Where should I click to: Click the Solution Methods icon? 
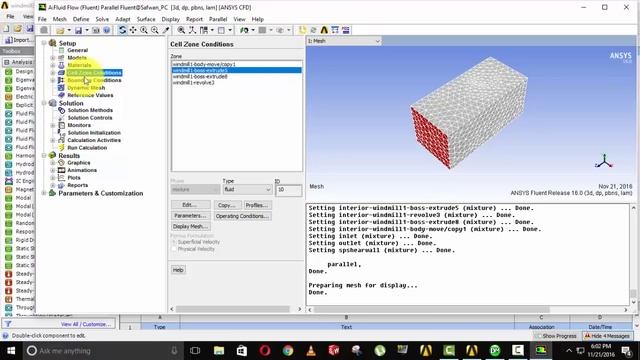tap(62, 110)
